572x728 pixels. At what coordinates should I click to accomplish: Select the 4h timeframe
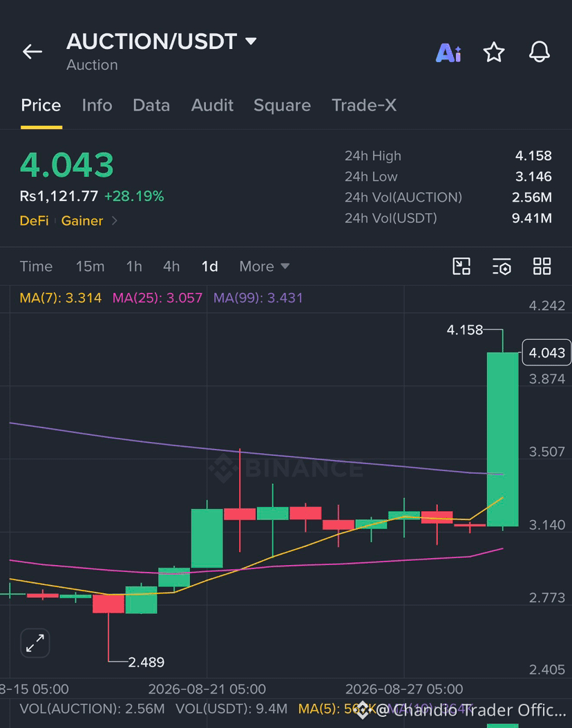tap(171, 267)
